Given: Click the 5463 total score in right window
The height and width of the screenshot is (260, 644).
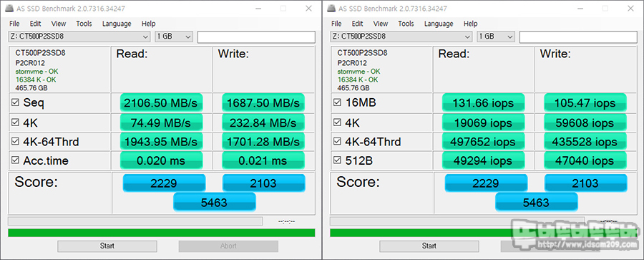Looking at the screenshot, I should point(537,202).
